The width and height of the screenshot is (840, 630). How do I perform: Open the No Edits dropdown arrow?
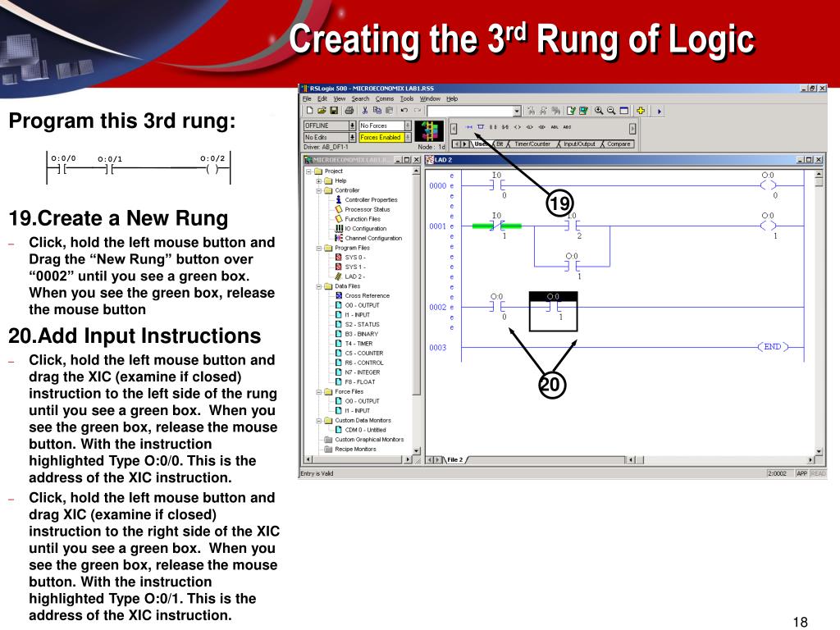point(352,137)
